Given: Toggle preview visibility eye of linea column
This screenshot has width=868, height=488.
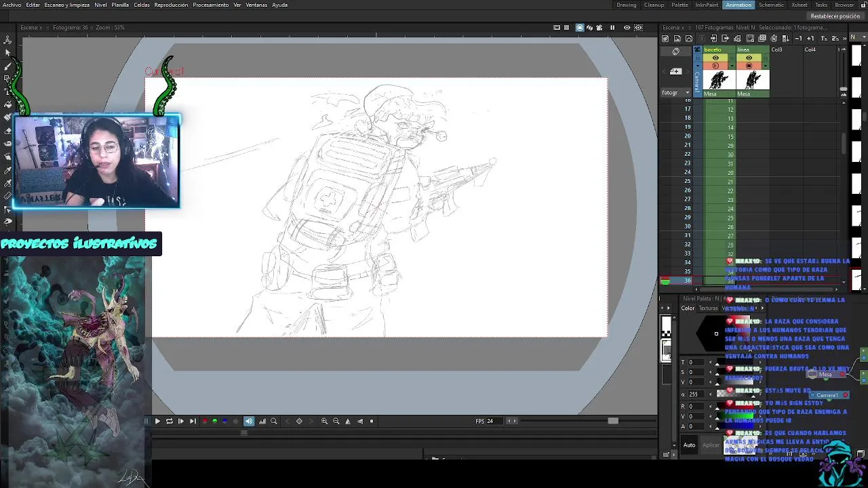Looking at the screenshot, I should [x=749, y=58].
